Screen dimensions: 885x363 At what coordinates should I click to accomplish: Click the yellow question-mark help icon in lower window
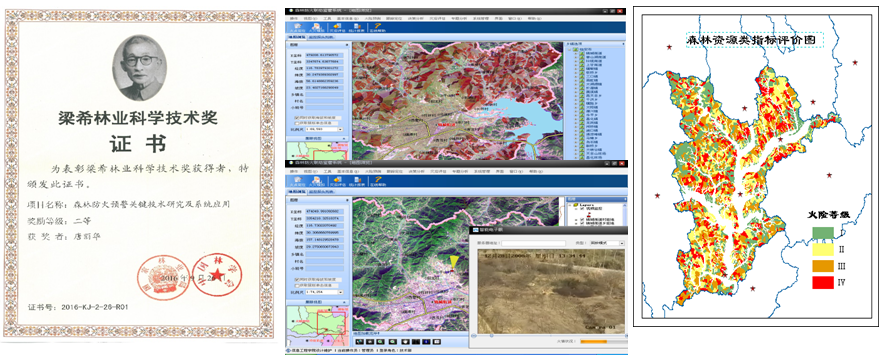click(378, 179)
